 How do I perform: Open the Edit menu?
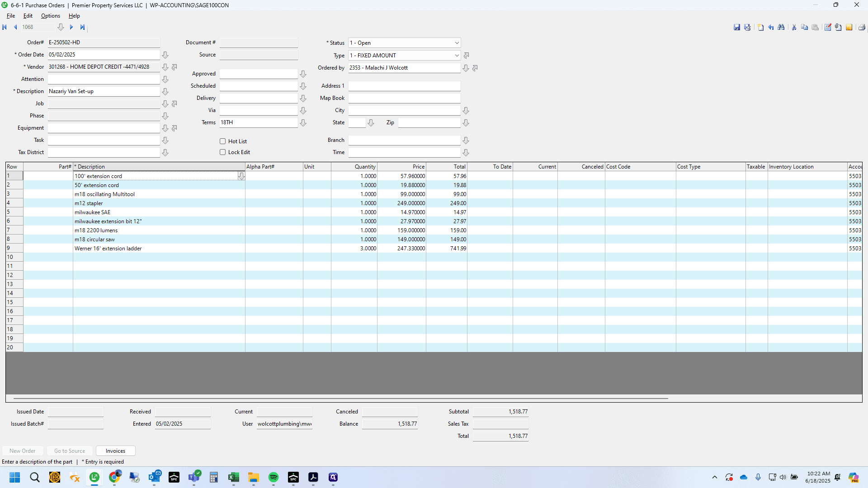[28, 16]
